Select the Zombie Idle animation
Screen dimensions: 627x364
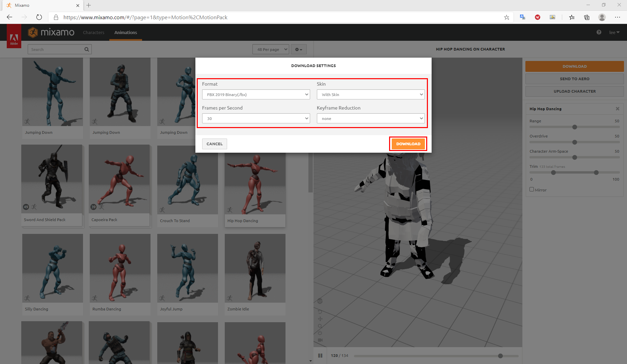point(255,275)
